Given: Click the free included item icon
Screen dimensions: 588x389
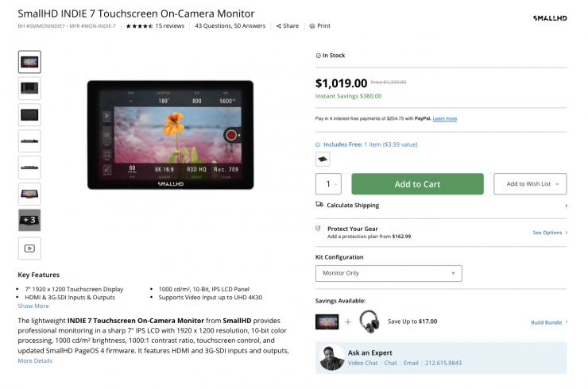Looking at the screenshot, I should [323, 159].
